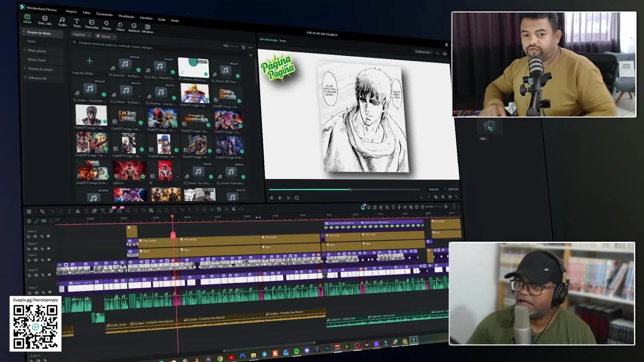
Task: Click the red playhead marker on timeline ruler
Action: pos(172,217)
